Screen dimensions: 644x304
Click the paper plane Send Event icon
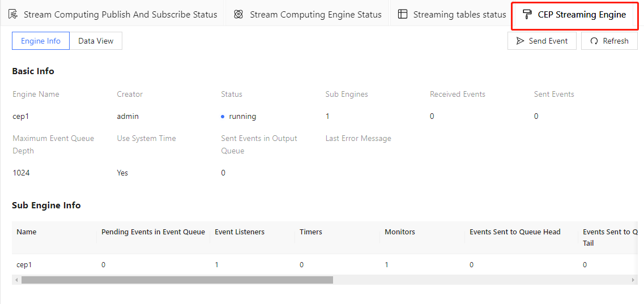(x=520, y=41)
